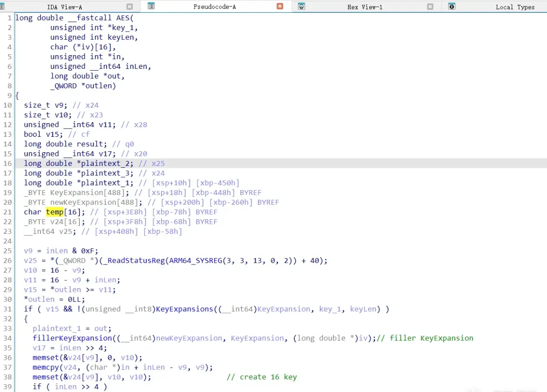The height and width of the screenshot is (392, 547).
Task: Click the '// create 16 key' comment
Action: click(262, 377)
